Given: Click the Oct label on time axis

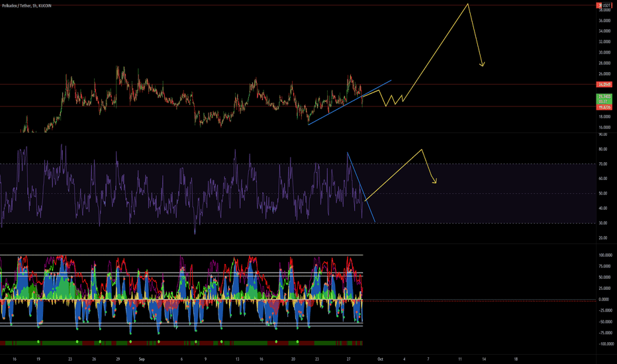Looking at the screenshot, I should point(380,359).
